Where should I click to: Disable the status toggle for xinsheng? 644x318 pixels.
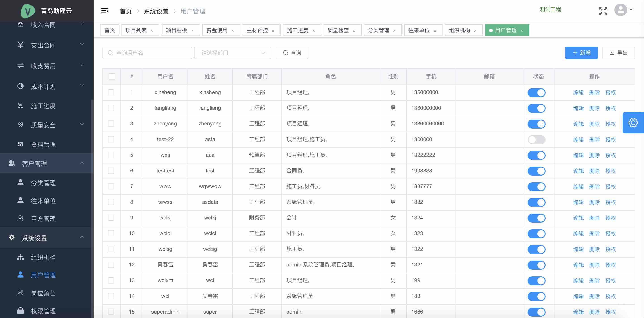[x=536, y=92]
